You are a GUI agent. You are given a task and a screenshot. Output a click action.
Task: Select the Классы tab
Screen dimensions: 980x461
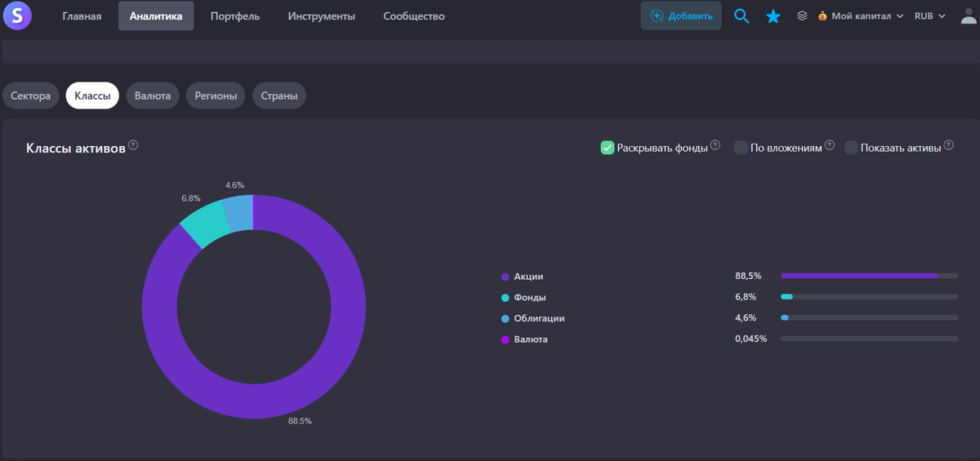[x=92, y=95]
